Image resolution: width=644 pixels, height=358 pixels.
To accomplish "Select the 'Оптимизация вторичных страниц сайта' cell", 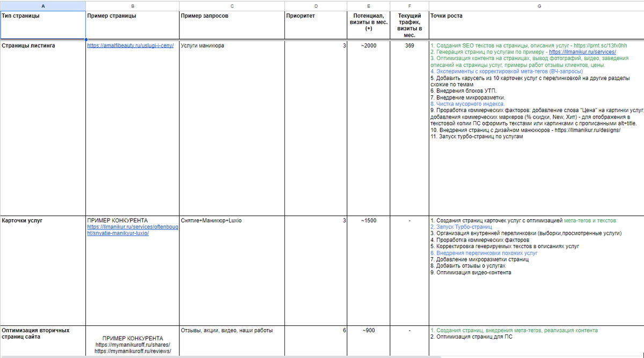I will coord(43,340).
